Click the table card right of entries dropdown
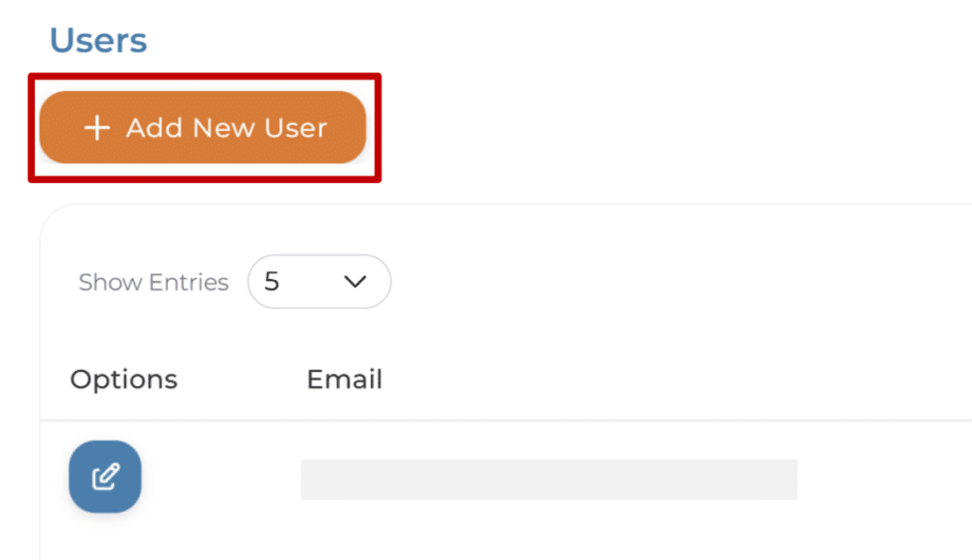This screenshot has height=560, width=972. click(664, 282)
